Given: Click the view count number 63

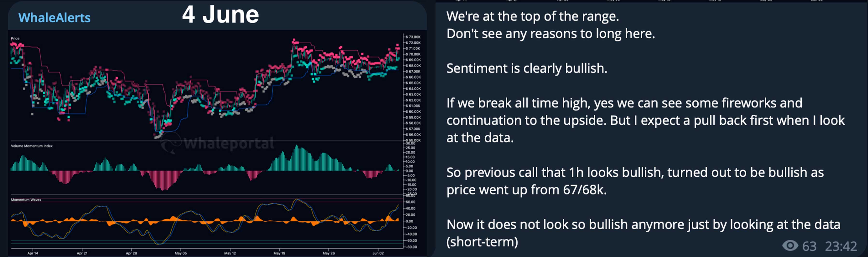Looking at the screenshot, I should (809, 246).
